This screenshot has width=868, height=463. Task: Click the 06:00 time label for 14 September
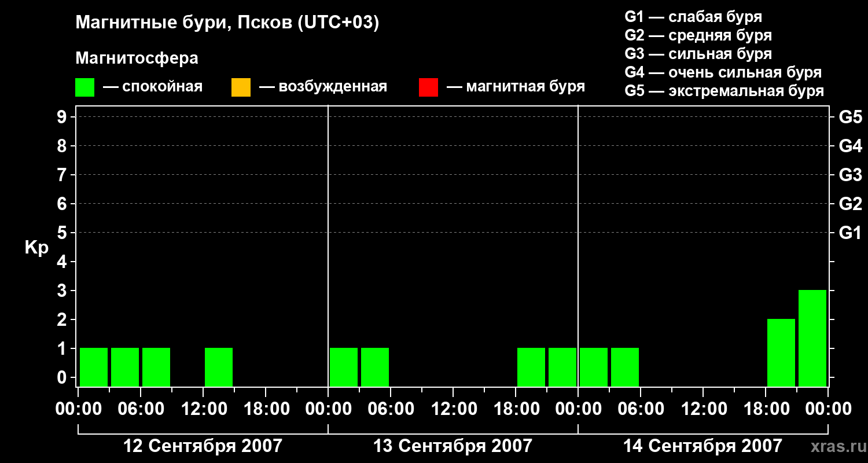point(641,409)
